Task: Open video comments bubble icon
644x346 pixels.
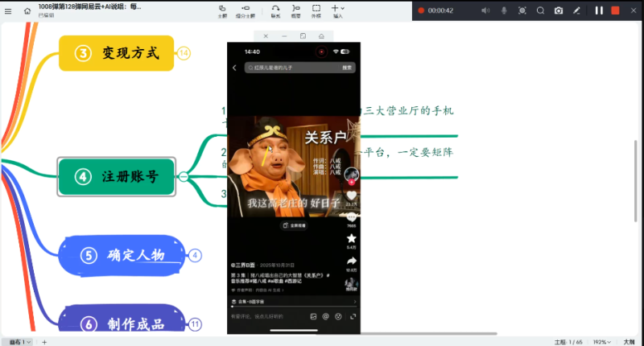Action: tap(351, 217)
